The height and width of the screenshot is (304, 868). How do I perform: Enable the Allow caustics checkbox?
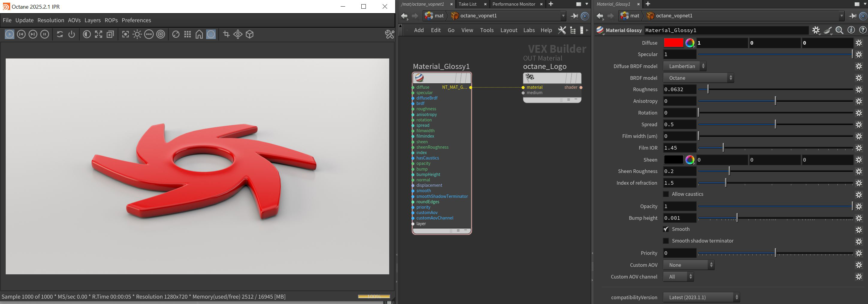pyautogui.click(x=666, y=194)
